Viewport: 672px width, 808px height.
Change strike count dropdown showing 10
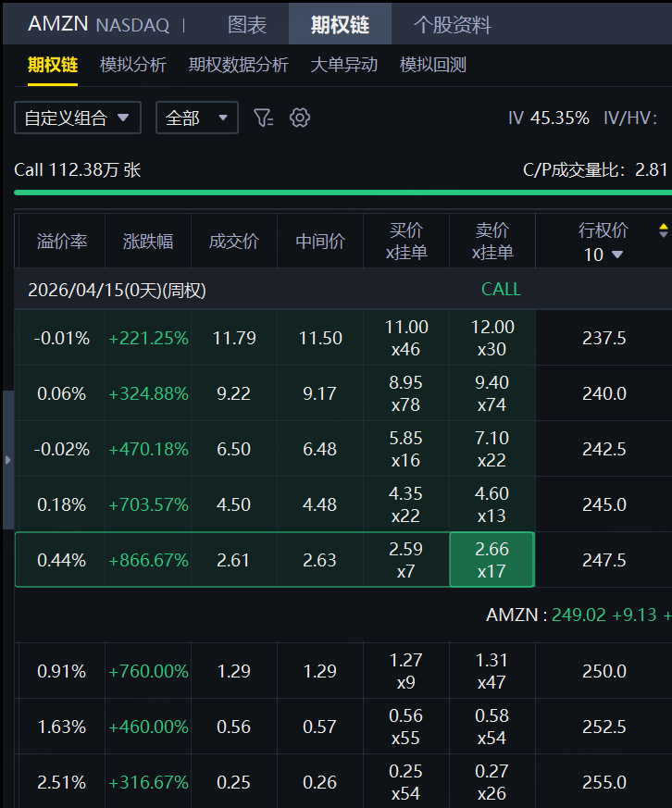[x=603, y=255]
